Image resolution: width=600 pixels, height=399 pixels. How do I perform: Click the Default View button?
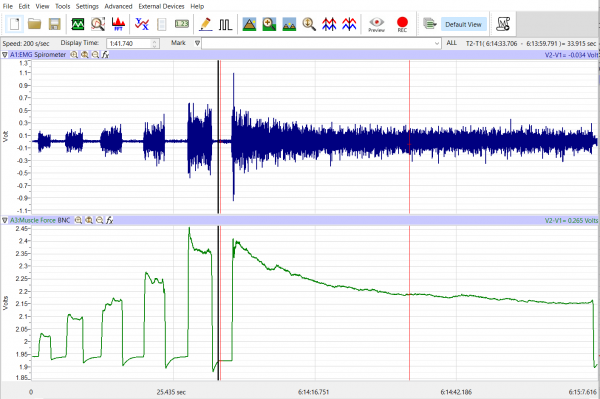(x=463, y=24)
